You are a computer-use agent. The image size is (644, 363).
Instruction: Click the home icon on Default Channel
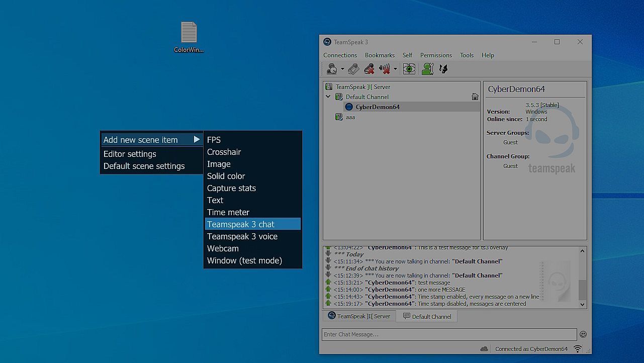475,97
